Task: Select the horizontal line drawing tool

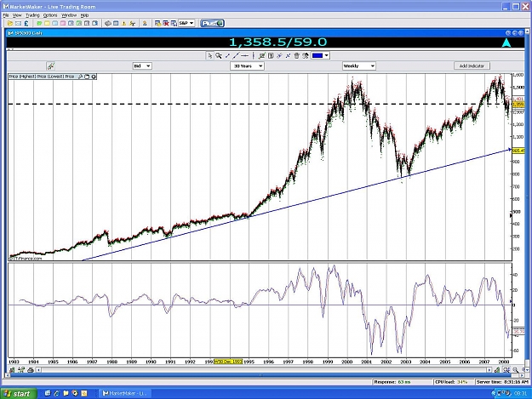Action: (244, 55)
